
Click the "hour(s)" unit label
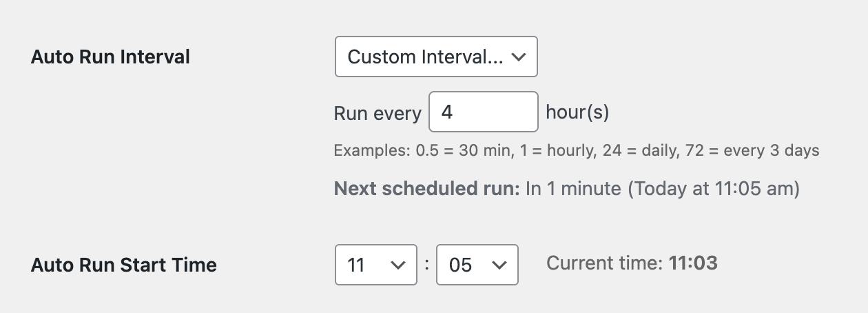tap(577, 112)
